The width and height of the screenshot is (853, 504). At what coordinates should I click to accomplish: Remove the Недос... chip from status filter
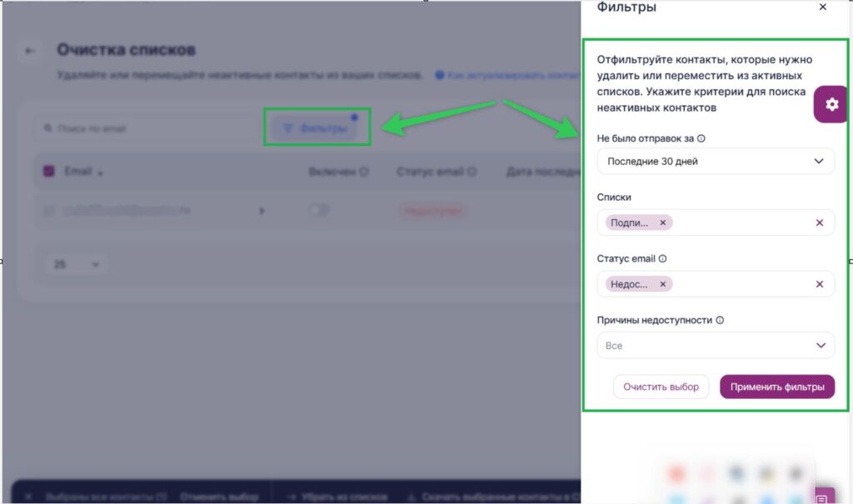(x=662, y=284)
